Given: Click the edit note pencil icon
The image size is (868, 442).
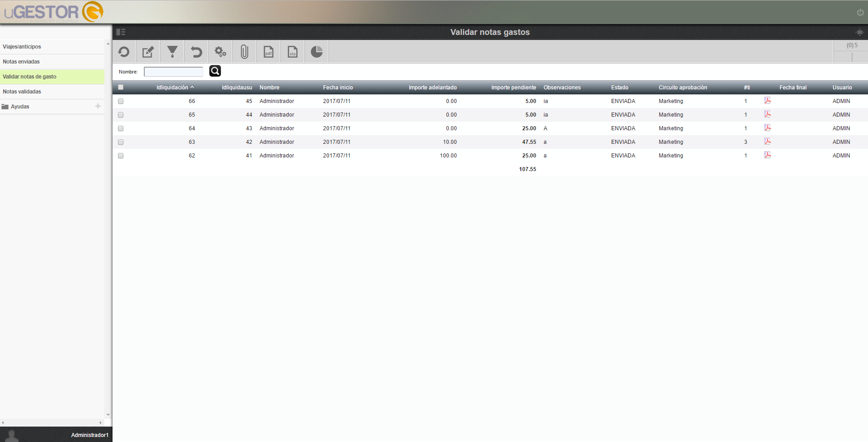Looking at the screenshot, I should [x=148, y=52].
